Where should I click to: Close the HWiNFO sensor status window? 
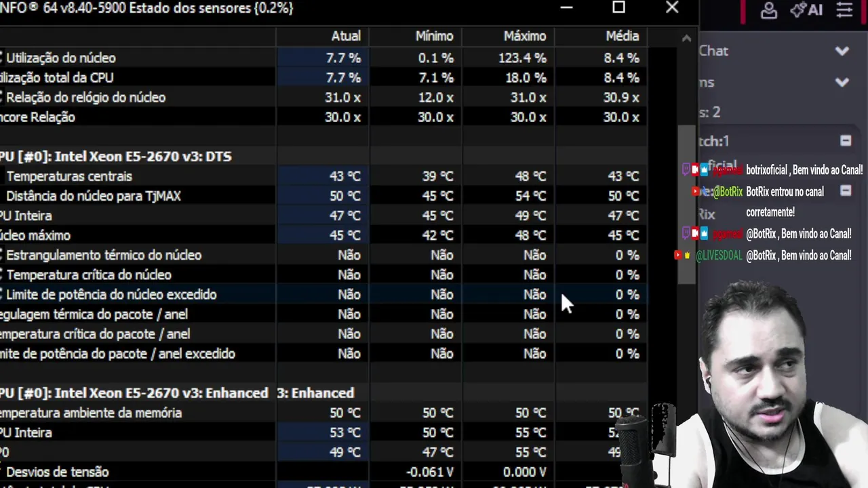point(672,8)
